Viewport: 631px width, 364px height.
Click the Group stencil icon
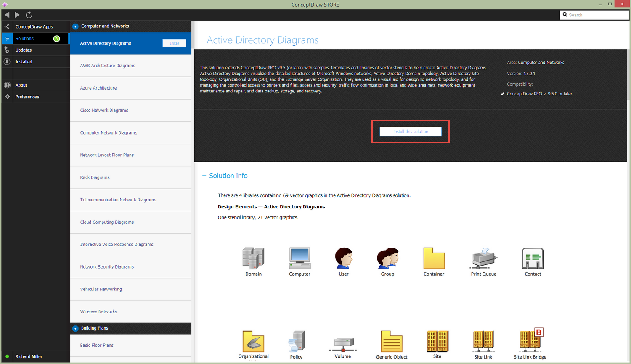coord(387,258)
